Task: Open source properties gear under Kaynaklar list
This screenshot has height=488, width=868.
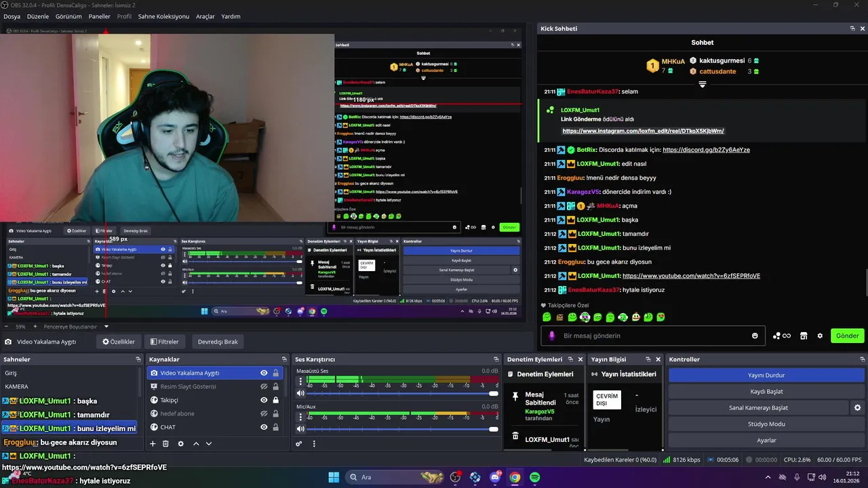Action: click(x=180, y=443)
